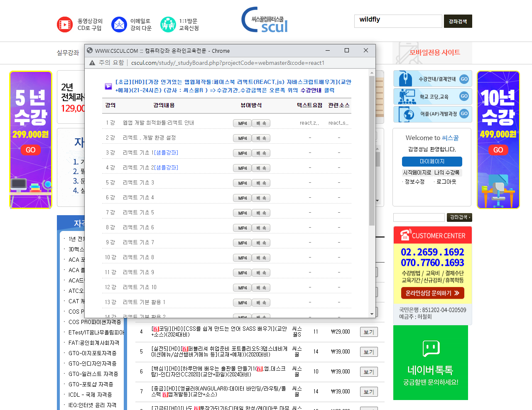The width and height of the screenshot is (532, 410).
Task: Click MP4 button for 5강 리액트 기초 3
Action: 243,183
